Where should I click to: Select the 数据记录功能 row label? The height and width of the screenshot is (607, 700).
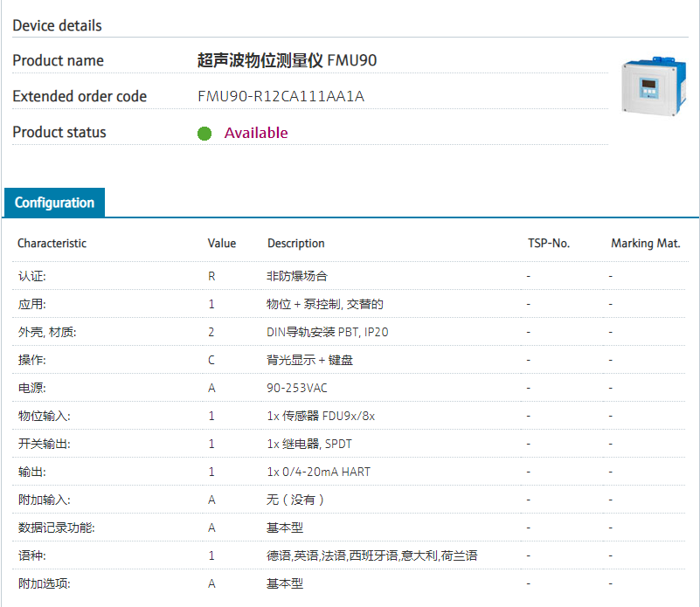(x=56, y=528)
